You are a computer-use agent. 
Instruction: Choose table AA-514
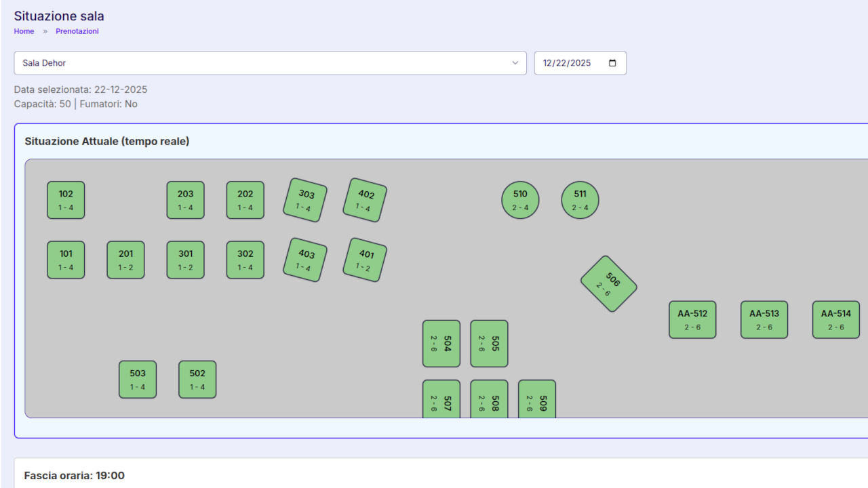(835, 320)
